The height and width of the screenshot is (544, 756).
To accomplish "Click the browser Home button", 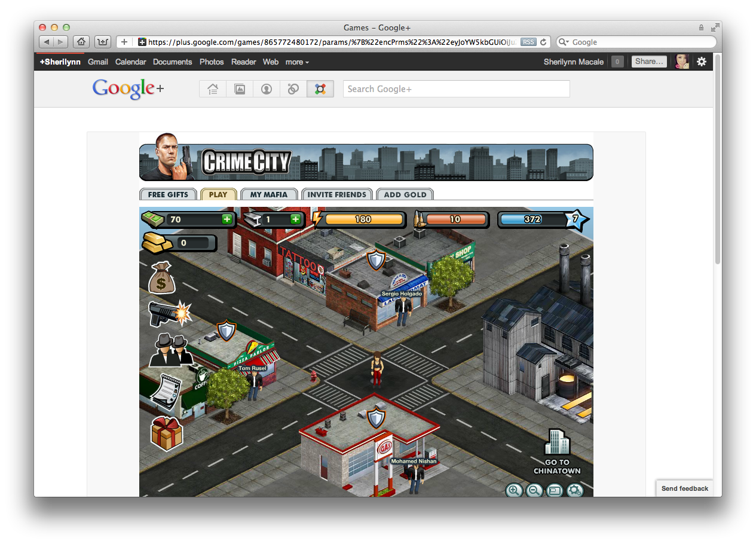I will pos(81,42).
